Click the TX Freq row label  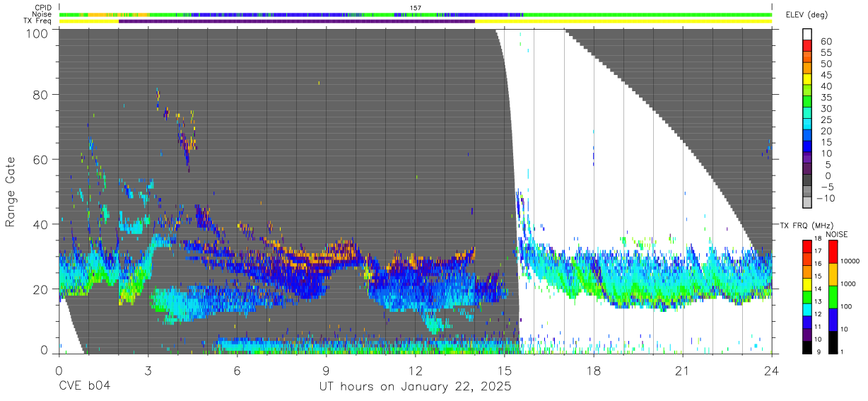38,21
